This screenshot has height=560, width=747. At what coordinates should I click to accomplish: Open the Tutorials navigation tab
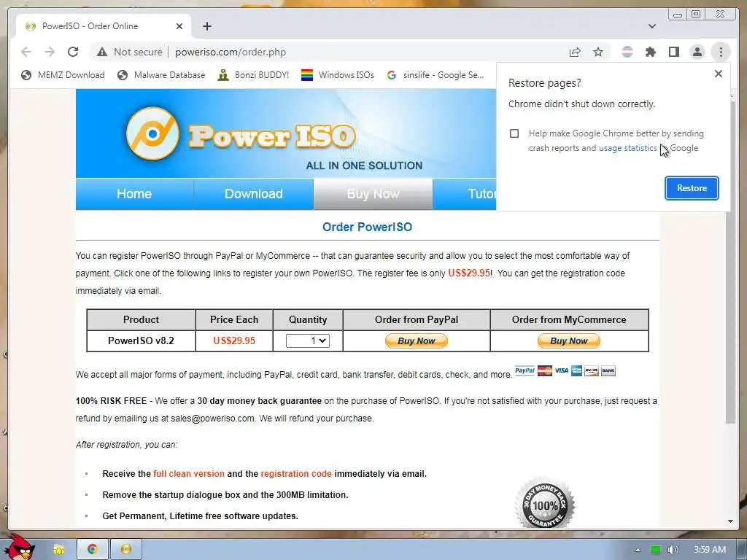pos(465,194)
